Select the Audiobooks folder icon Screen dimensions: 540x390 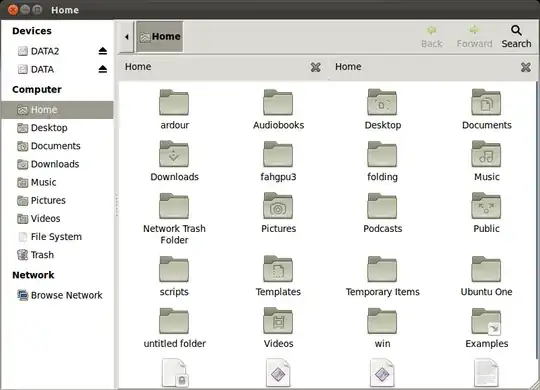tap(278, 102)
